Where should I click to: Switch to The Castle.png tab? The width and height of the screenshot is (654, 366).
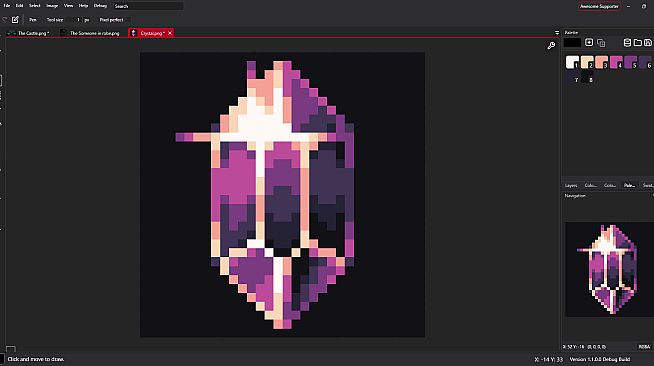(29, 33)
